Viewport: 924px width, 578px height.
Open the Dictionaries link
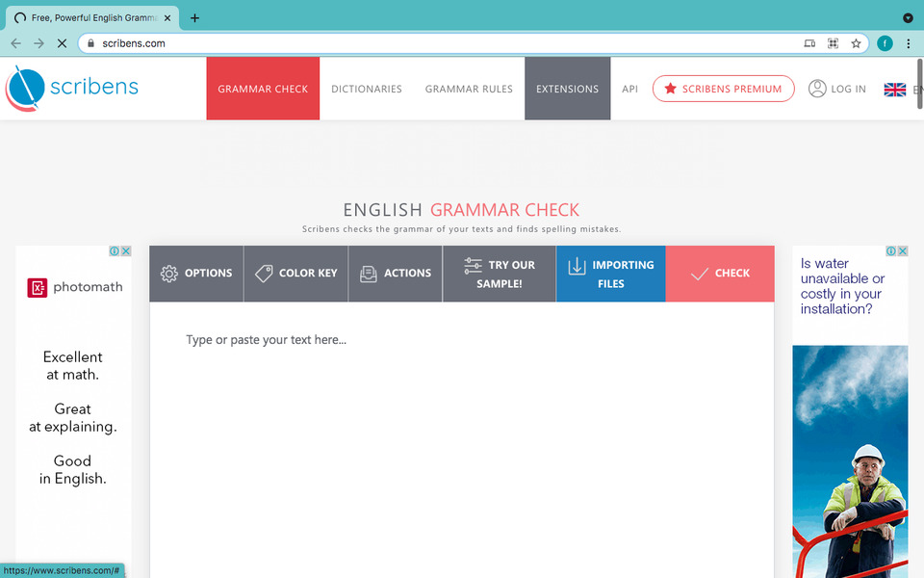pos(366,88)
